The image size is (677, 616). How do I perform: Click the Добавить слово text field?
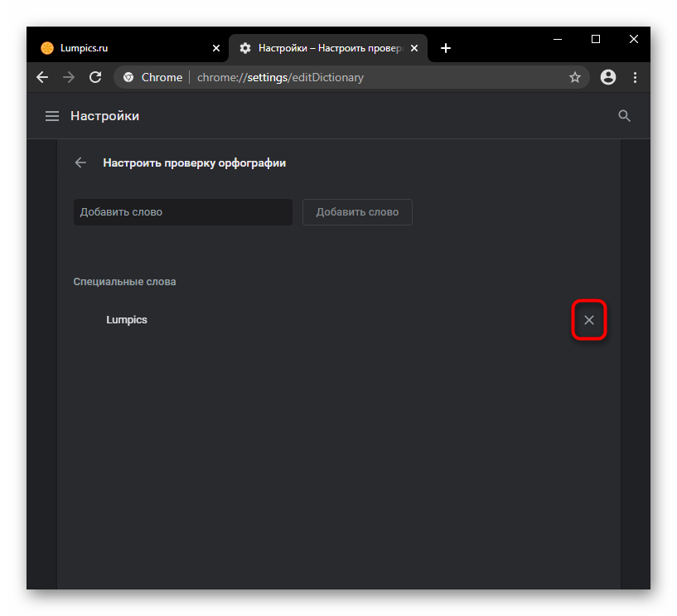(182, 212)
